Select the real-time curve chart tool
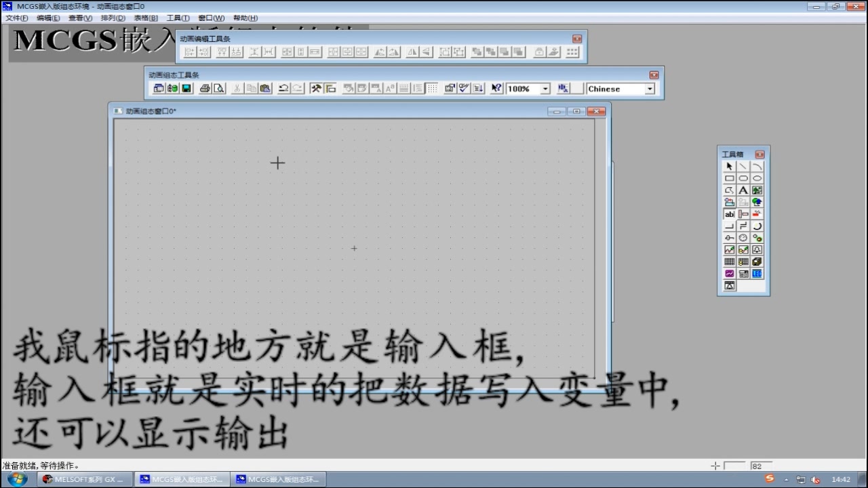 (730, 249)
